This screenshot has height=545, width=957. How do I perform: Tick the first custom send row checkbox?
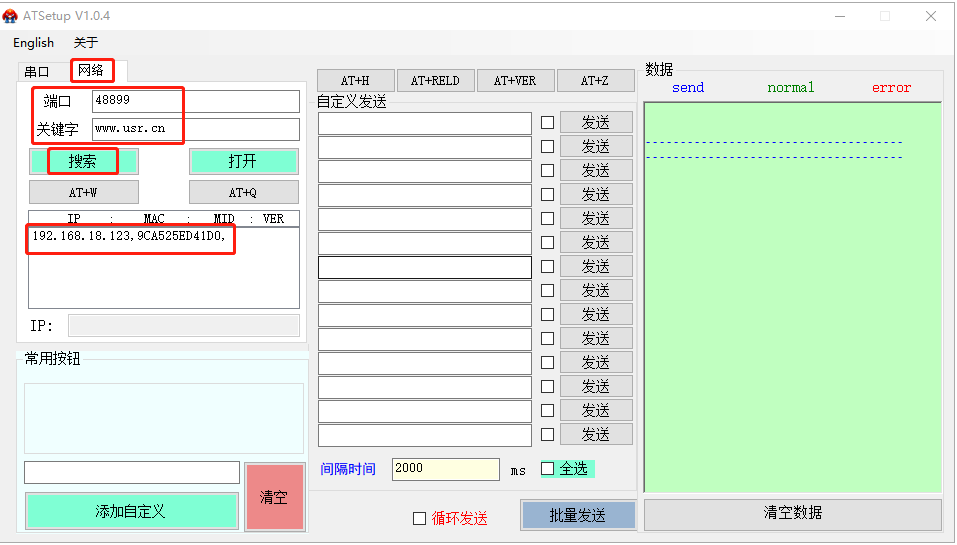(x=547, y=123)
